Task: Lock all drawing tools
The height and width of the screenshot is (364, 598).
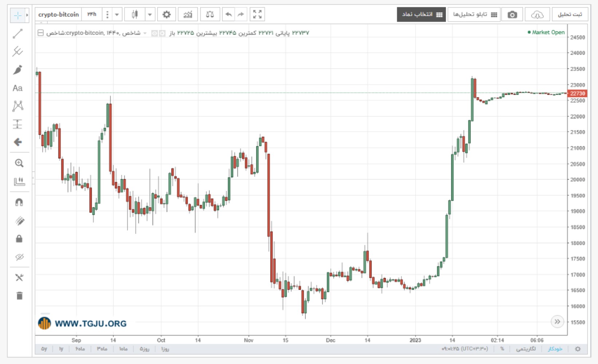Action: [19, 239]
